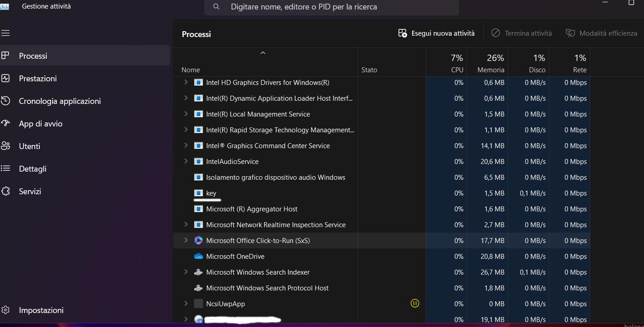Click the Servizi puzzle icon

pos(5,191)
